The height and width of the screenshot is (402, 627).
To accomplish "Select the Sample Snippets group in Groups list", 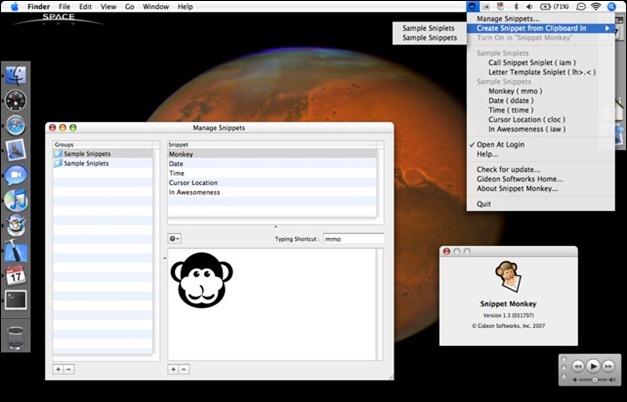I will [86, 154].
